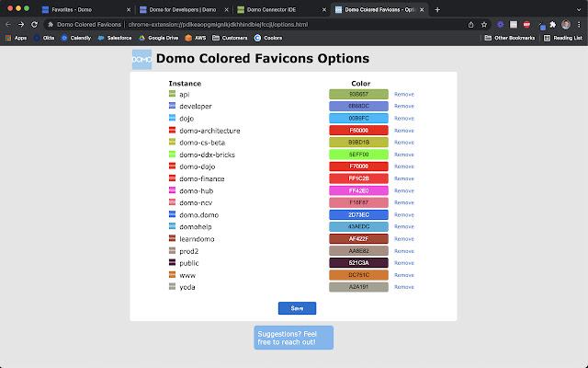Open the Extensions puzzle-piece icon

coord(553,25)
